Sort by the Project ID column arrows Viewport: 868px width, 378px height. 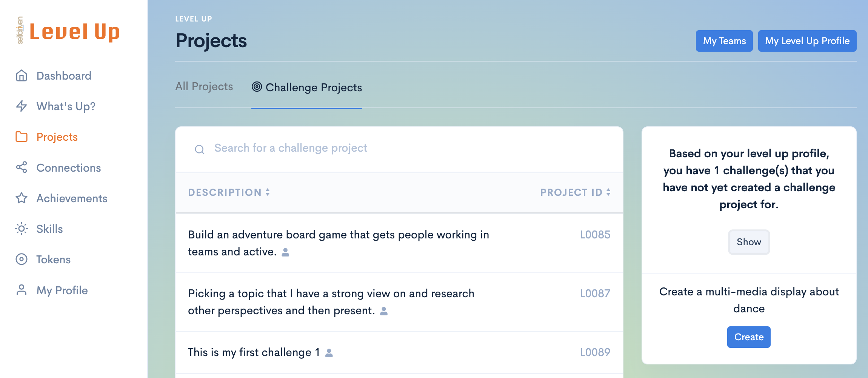point(608,192)
